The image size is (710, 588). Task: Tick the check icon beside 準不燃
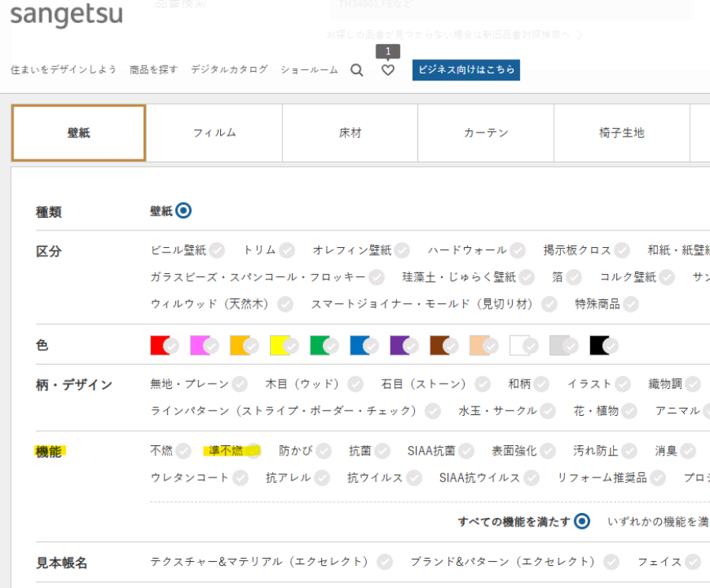(x=253, y=451)
